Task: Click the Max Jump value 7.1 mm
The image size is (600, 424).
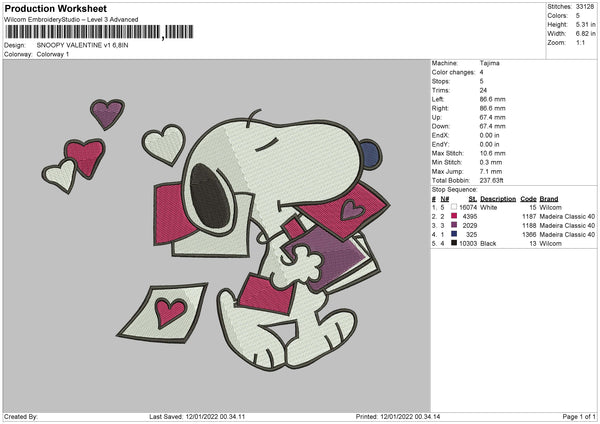Action: pos(491,171)
